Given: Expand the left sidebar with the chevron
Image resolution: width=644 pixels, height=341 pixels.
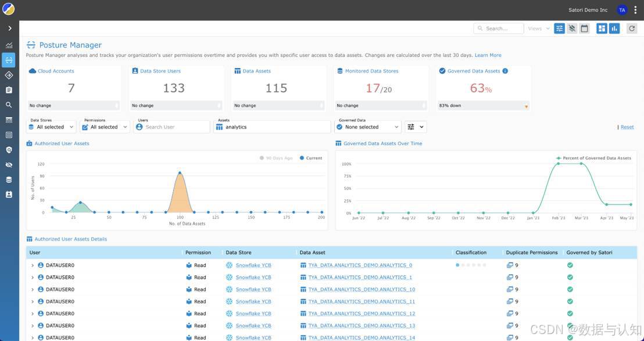Looking at the screenshot, I should [9, 28].
